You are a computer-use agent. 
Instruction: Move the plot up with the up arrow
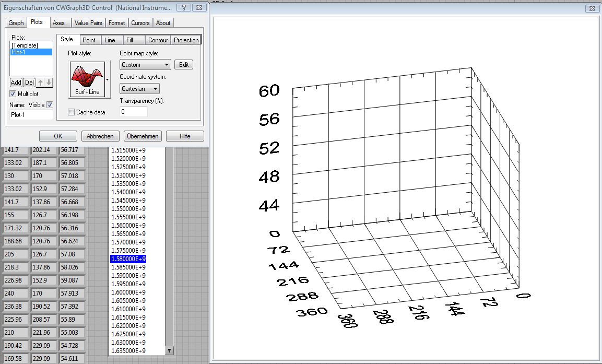pos(40,83)
